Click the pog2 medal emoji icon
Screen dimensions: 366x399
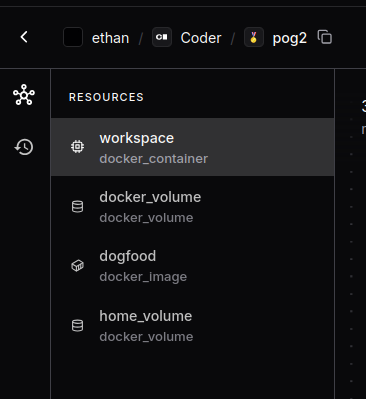254,37
